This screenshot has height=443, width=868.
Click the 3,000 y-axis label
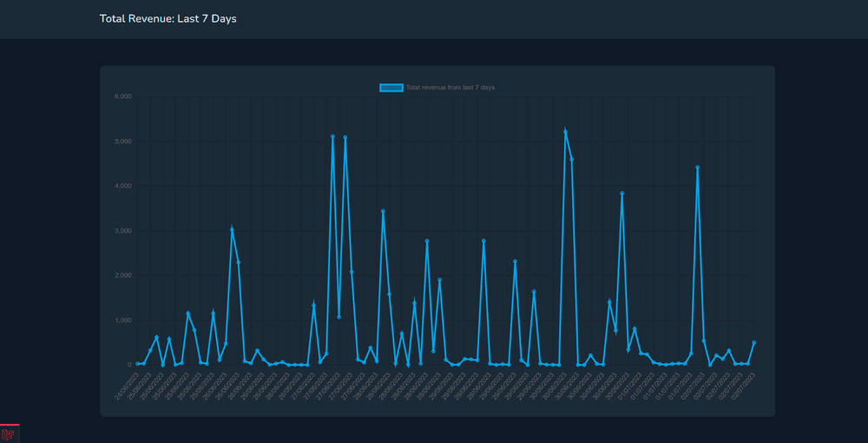(122, 231)
